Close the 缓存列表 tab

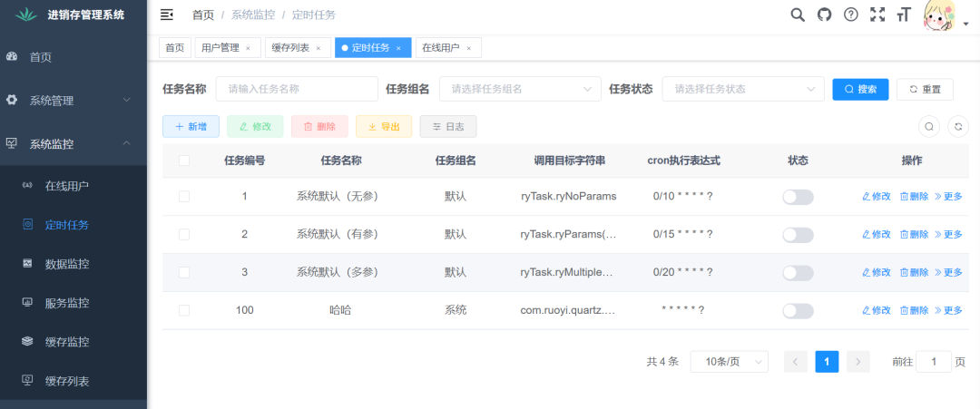[x=318, y=48]
